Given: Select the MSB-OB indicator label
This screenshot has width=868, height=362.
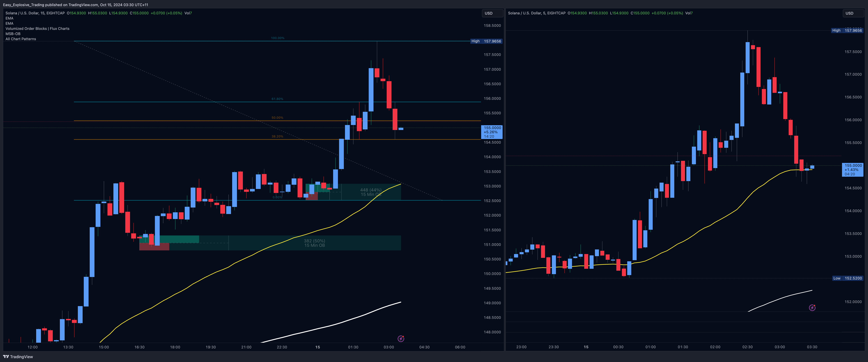Looking at the screenshot, I should (13, 34).
